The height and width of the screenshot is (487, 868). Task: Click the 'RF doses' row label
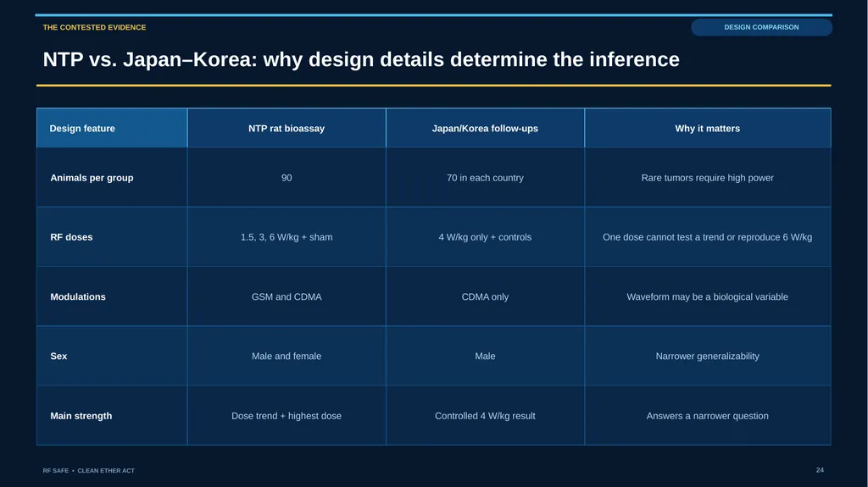112,237
